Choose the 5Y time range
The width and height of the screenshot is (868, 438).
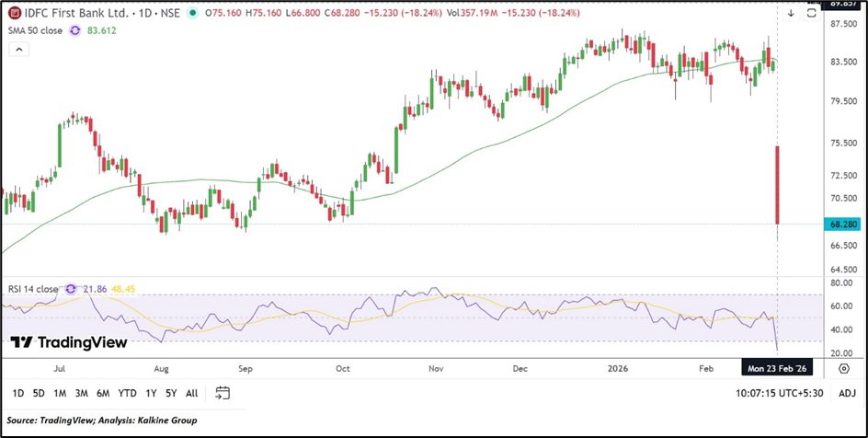(169, 393)
